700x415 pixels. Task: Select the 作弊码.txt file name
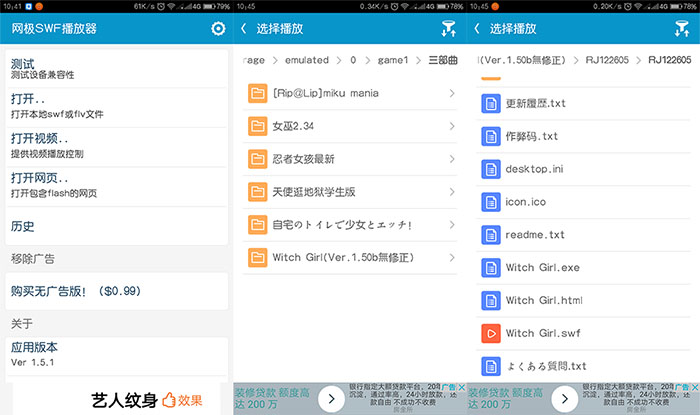pyautogui.click(x=532, y=136)
